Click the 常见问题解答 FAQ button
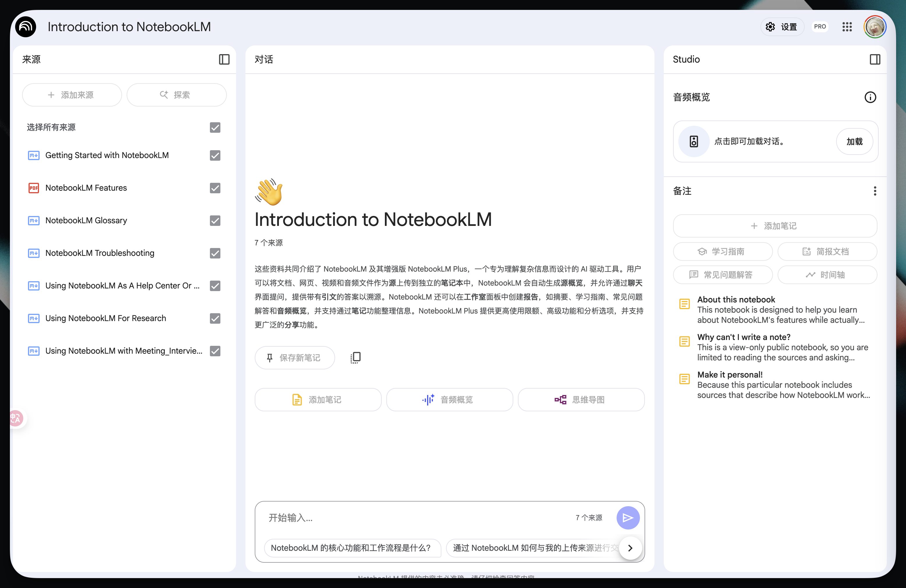Viewport: 906px width, 588px height. click(x=723, y=275)
